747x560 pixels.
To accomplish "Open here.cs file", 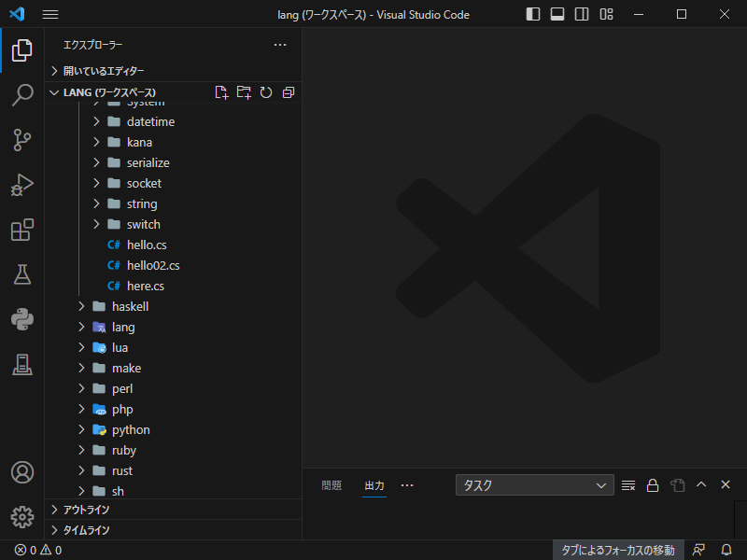I will (x=174, y=286).
